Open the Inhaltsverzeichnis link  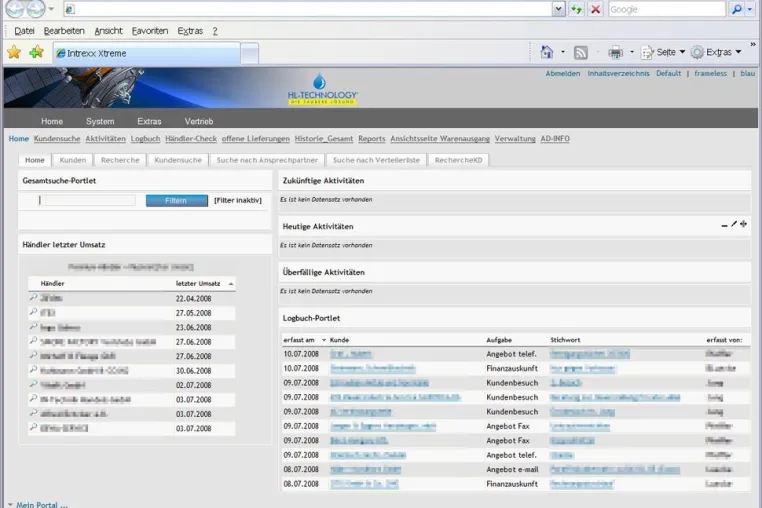tap(618, 73)
